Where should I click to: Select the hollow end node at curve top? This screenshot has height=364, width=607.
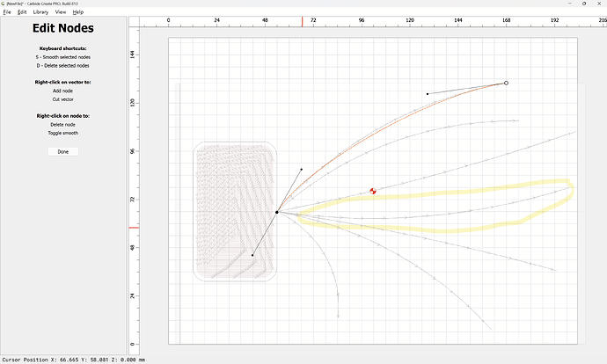coord(506,84)
